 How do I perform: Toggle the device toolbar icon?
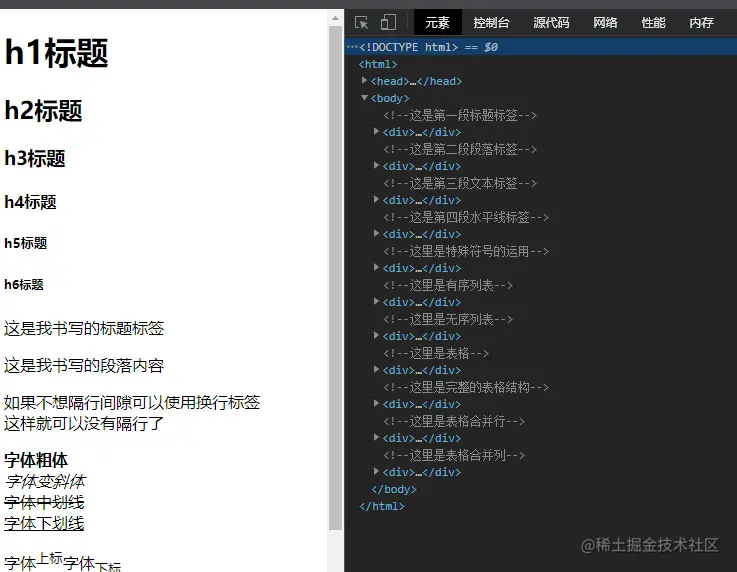[388, 22]
